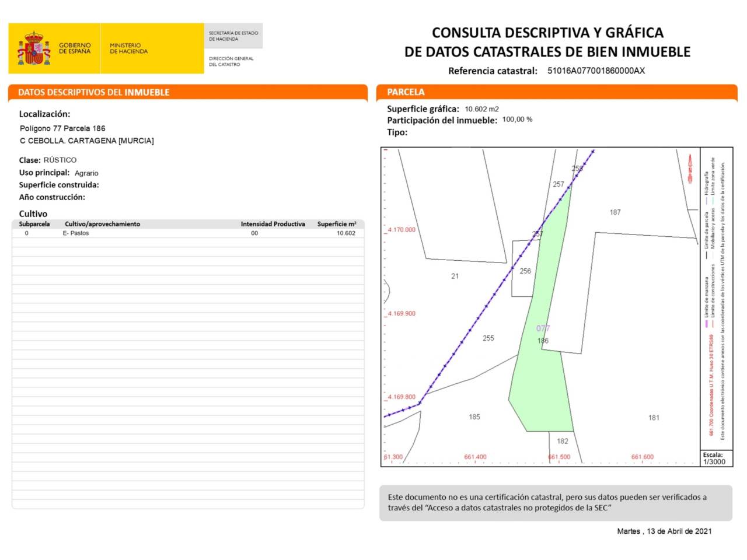
Task: Click parcel label 181 on the map
Action: click(x=654, y=418)
